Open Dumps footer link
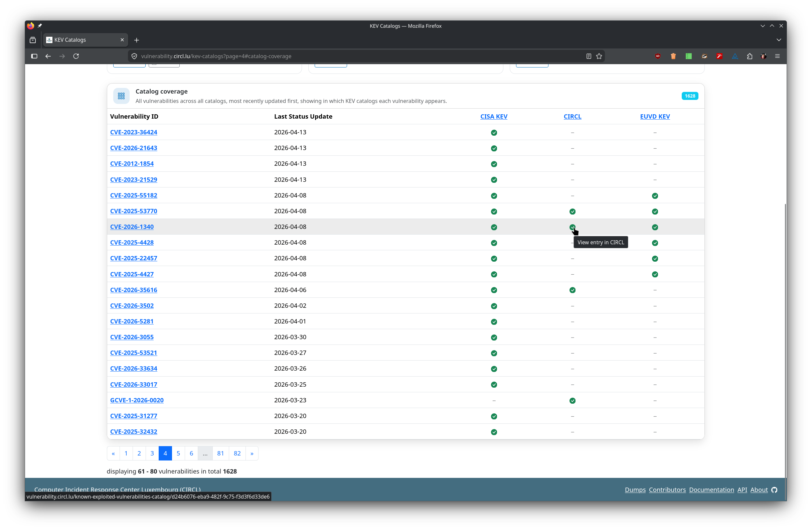Viewport: 812px width, 531px height. pos(635,490)
